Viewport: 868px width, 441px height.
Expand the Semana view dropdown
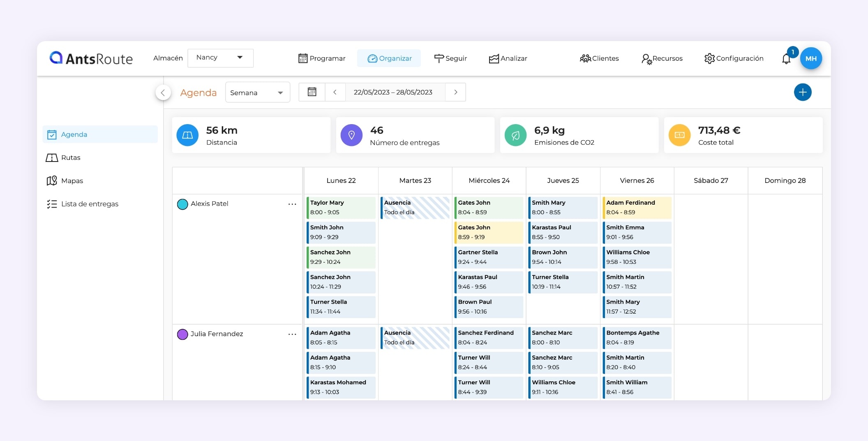click(x=257, y=92)
